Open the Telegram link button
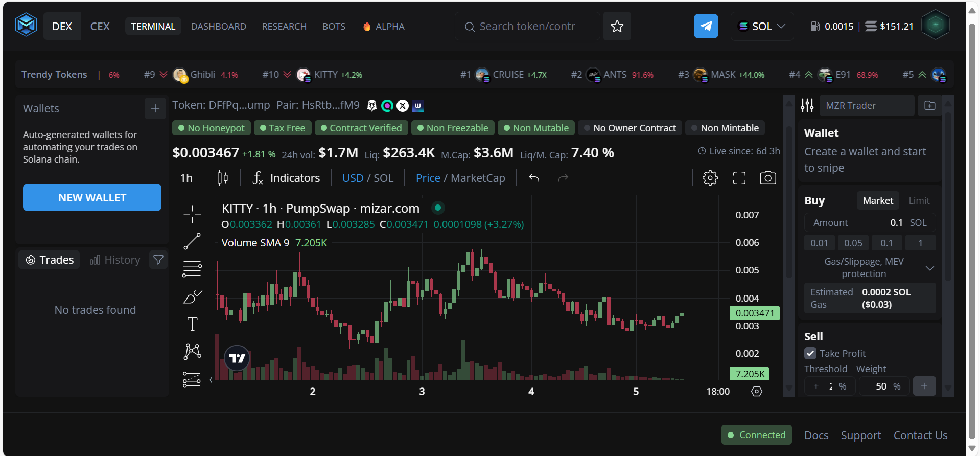Image resolution: width=980 pixels, height=456 pixels. (706, 26)
